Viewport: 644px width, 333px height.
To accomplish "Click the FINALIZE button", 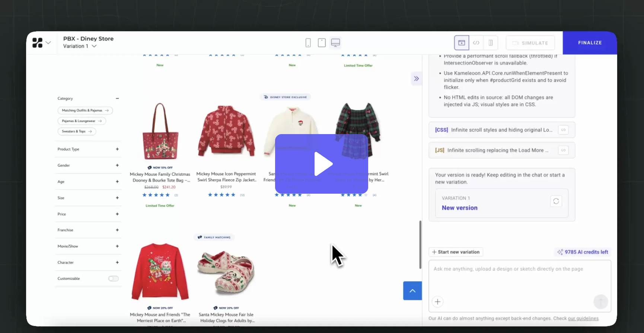I will point(590,43).
